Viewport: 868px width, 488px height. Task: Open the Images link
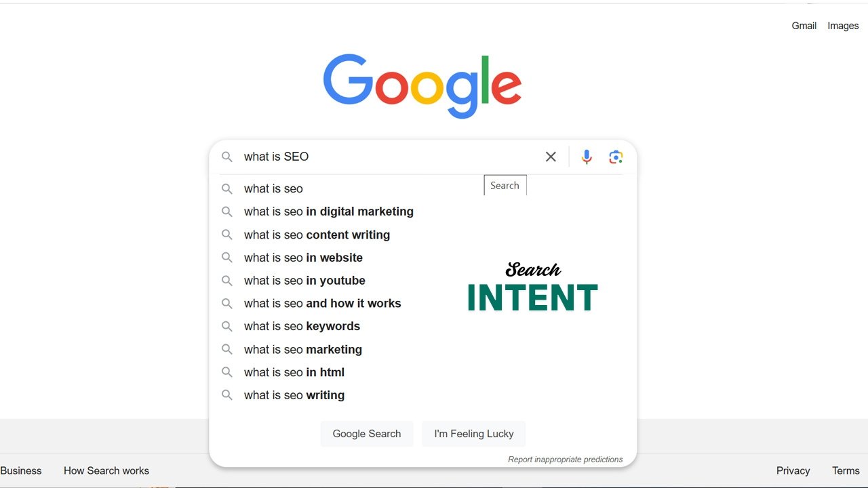(842, 26)
